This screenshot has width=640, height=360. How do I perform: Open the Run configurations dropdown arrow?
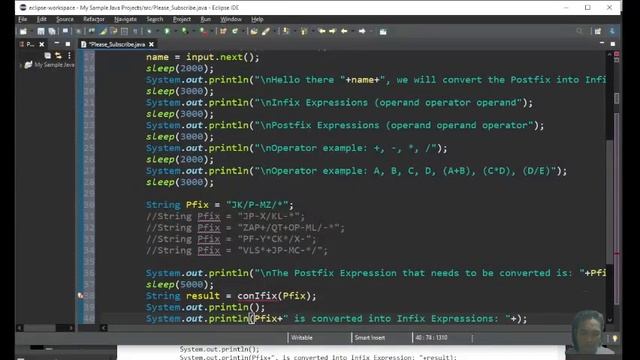[x=175, y=31]
